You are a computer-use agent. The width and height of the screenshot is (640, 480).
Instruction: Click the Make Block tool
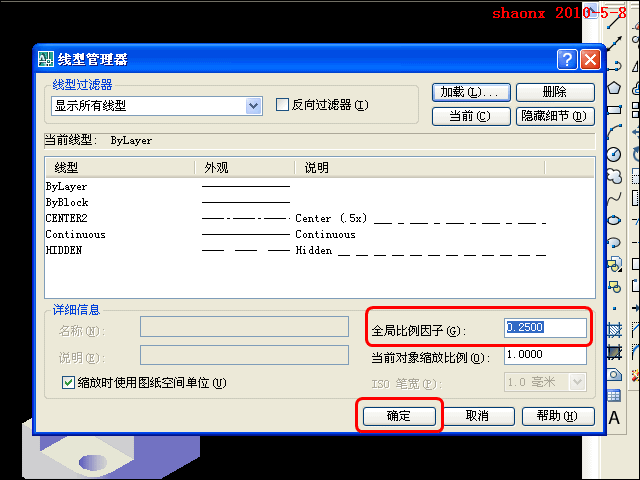tap(614, 287)
